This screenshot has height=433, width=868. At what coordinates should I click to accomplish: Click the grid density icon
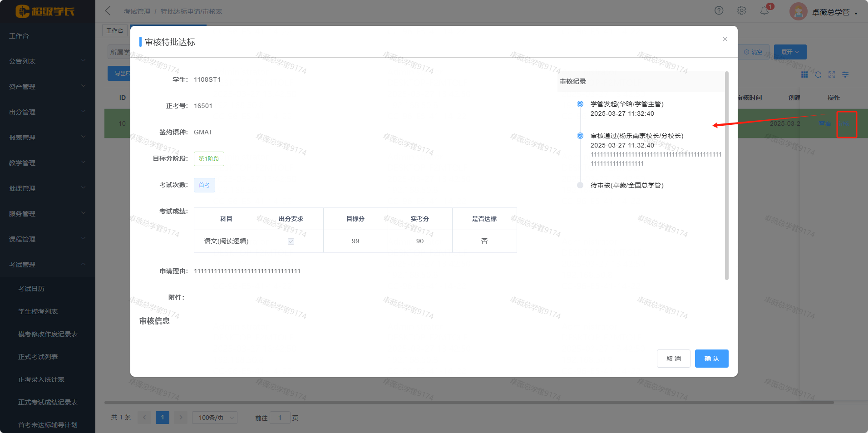click(x=804, y=74)
